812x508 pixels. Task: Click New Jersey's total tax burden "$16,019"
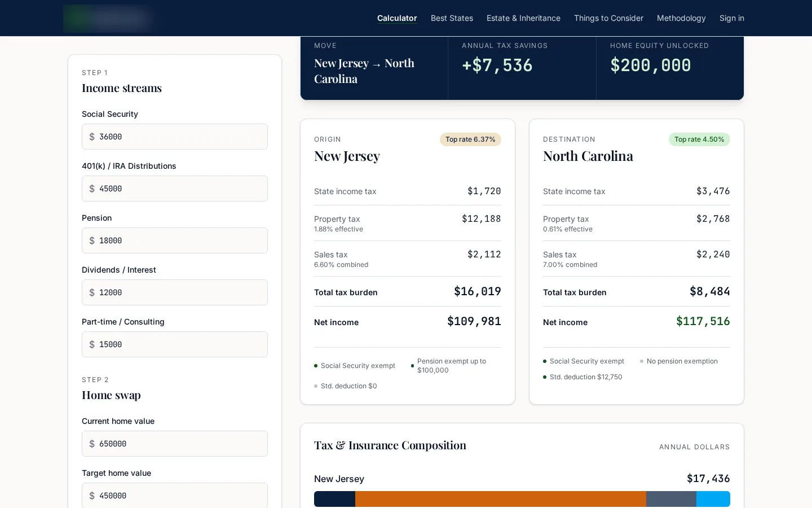tap(478, 291)
